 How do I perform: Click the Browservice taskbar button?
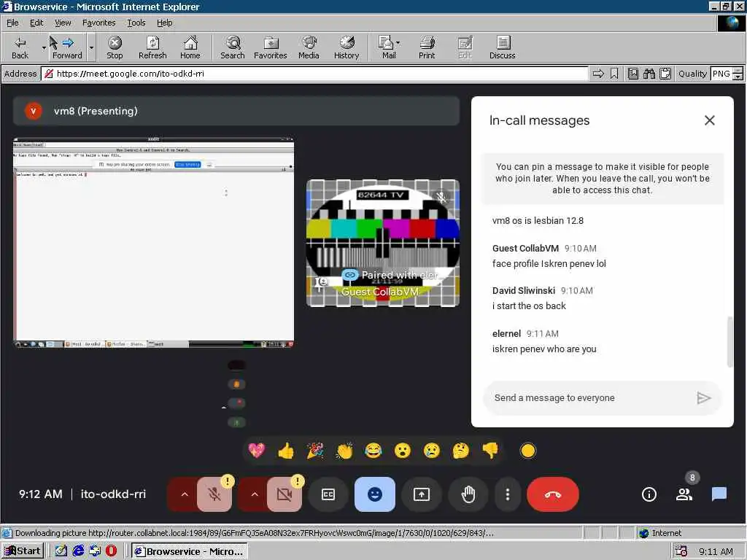click(x=189, y=551)
